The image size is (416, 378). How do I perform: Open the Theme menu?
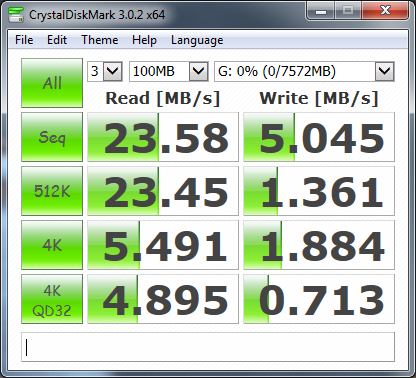coord(100,40)
